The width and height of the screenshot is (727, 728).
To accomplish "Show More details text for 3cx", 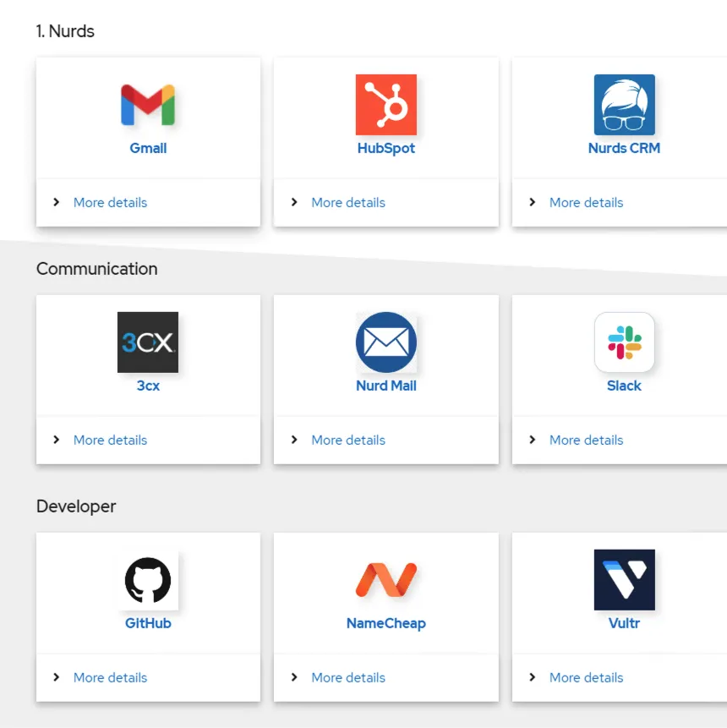I will (x=110, y=440).
